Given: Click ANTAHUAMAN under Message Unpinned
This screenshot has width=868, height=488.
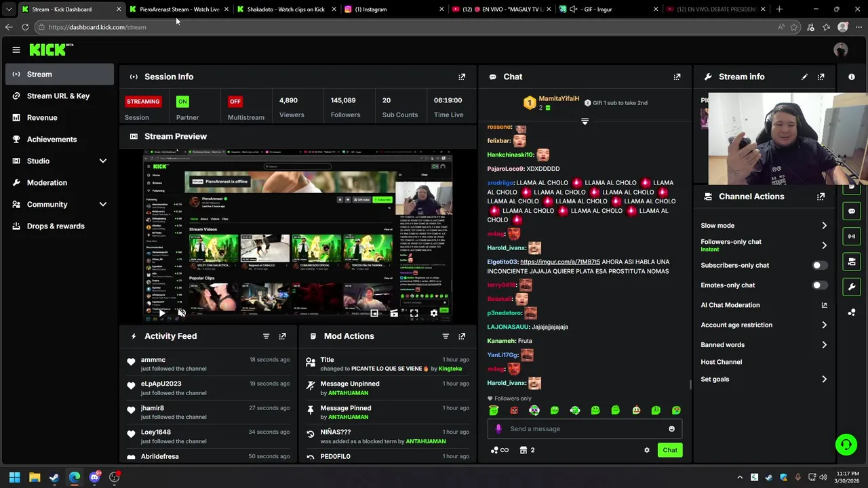Looking at the screenshot, I should (349, 393).
